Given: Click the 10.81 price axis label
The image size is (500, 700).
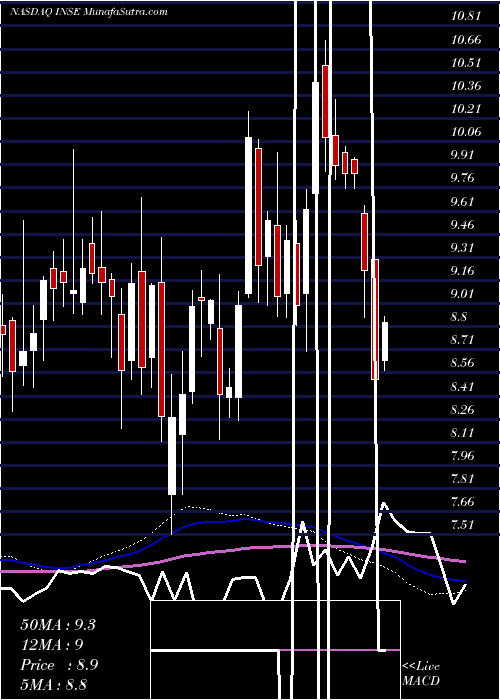Looking at the screenshot, I should pyautogui.click(x=466, y=17).
